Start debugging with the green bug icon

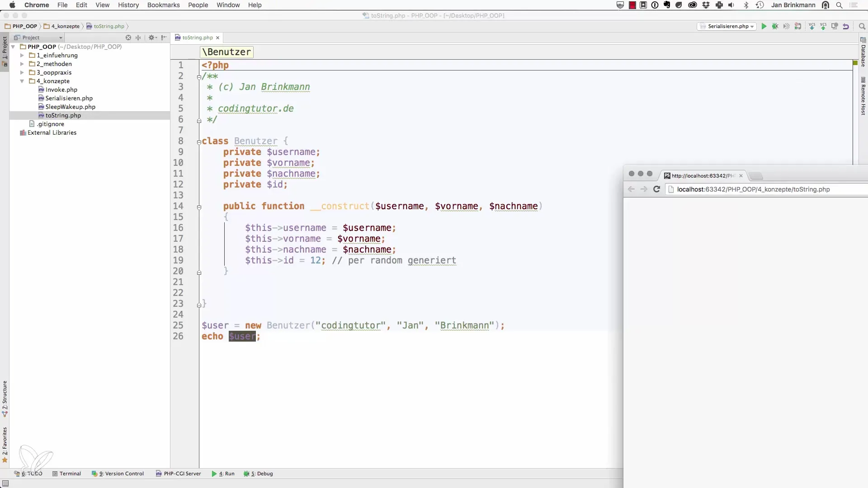coord(775,26)
